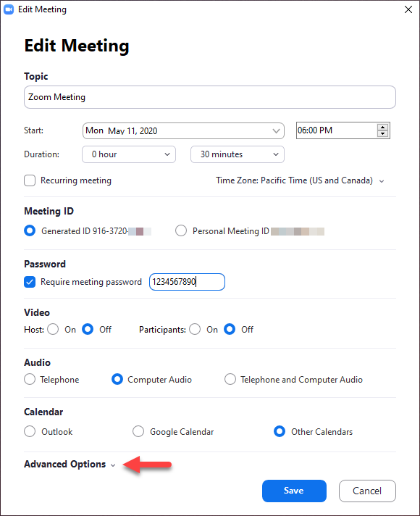This screenshot has width=420, height=516.
Task: Choose Other Calendars option
Action: [x=280, y=431]
